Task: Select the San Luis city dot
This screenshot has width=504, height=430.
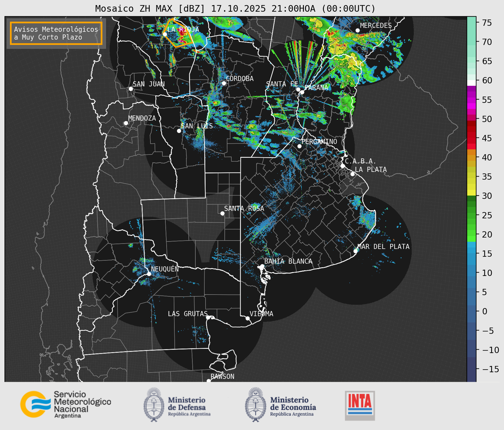Action: [179, 131]
